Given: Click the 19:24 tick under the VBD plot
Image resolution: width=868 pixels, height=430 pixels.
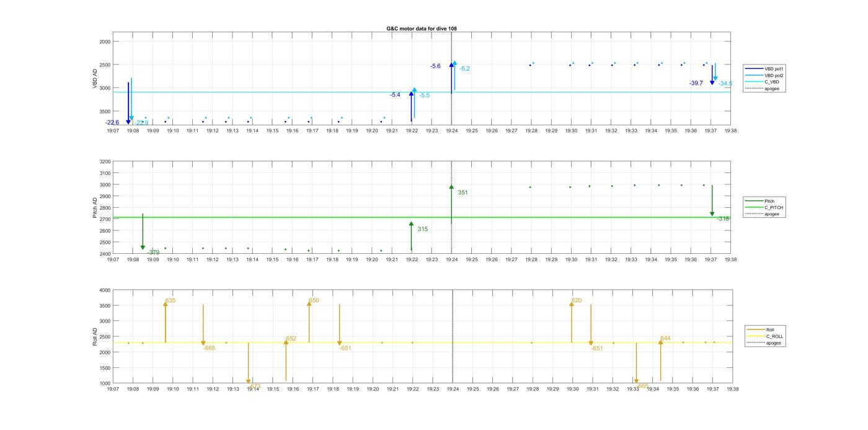Looking at the screenshot, I should point(451,131).
